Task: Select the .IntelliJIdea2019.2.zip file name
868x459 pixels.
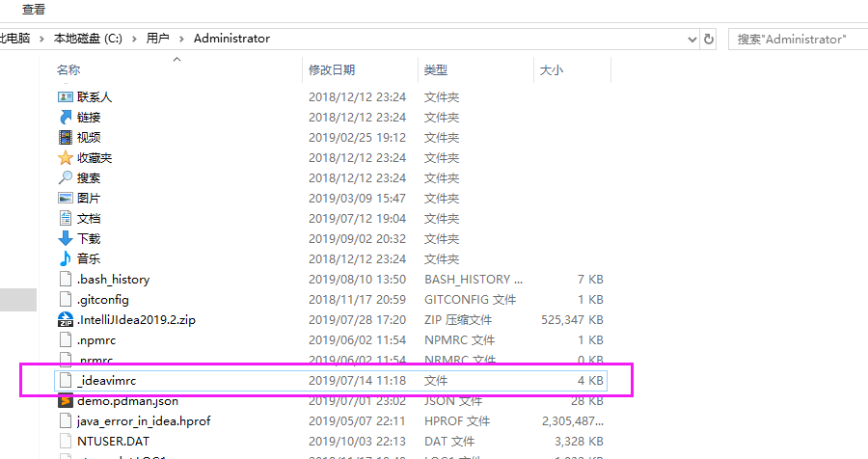Action: 136,319
